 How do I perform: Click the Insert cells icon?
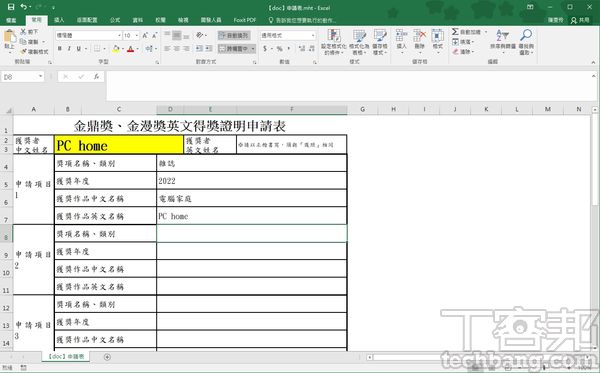[401, 36]
